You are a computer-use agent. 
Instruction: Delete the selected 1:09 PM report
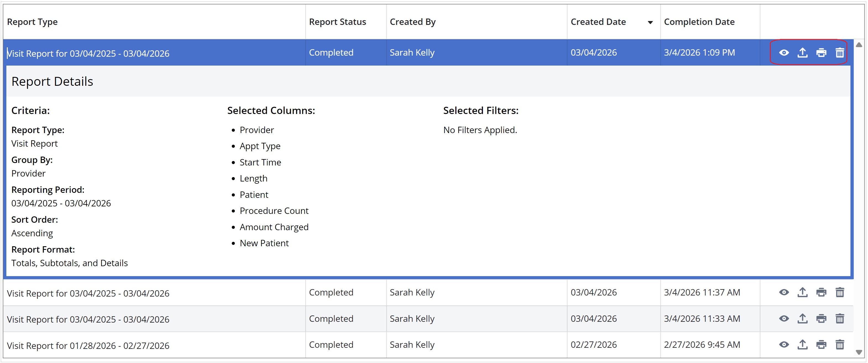click(x=840, y=53)
